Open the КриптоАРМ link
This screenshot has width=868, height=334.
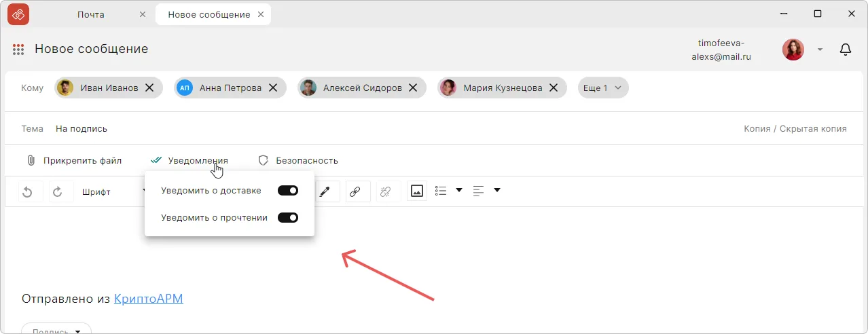click(148, 299)
